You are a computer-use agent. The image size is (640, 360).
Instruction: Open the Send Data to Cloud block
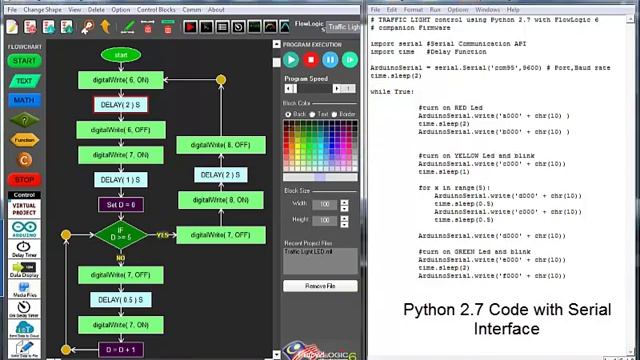pyautogui.click(x=24, y=329)
